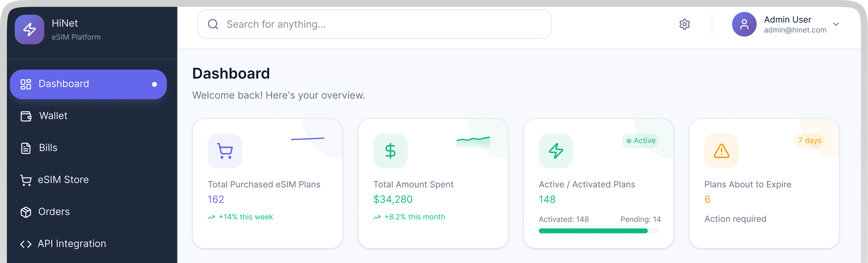
Task: Click the Orders package icon
Action: click(x=26, y=211)
